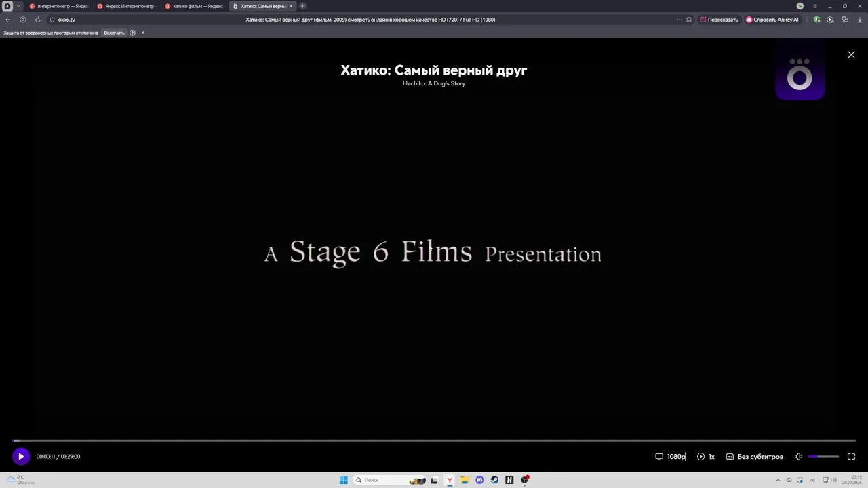868x488 pixels.
Task: Open the browser extensions puzzle icon
Action: click(845, 20)
